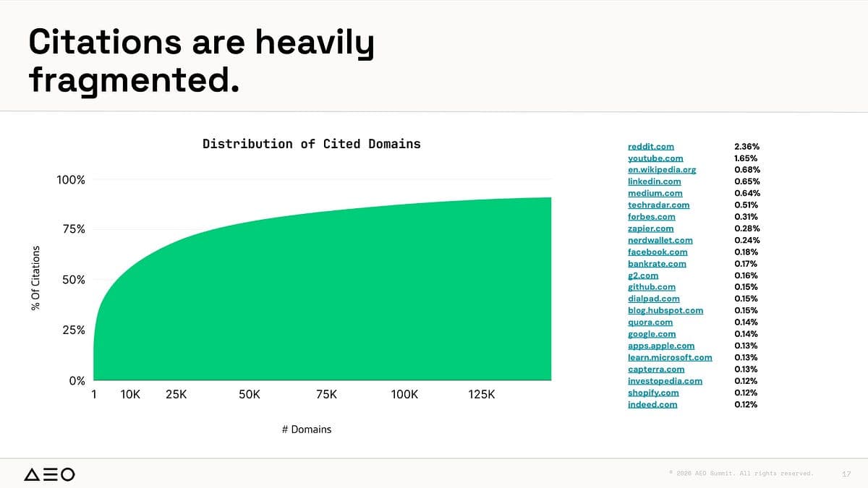
Task: Open the medium.com link
Action: pyautogui.click(x=655, y=193)
